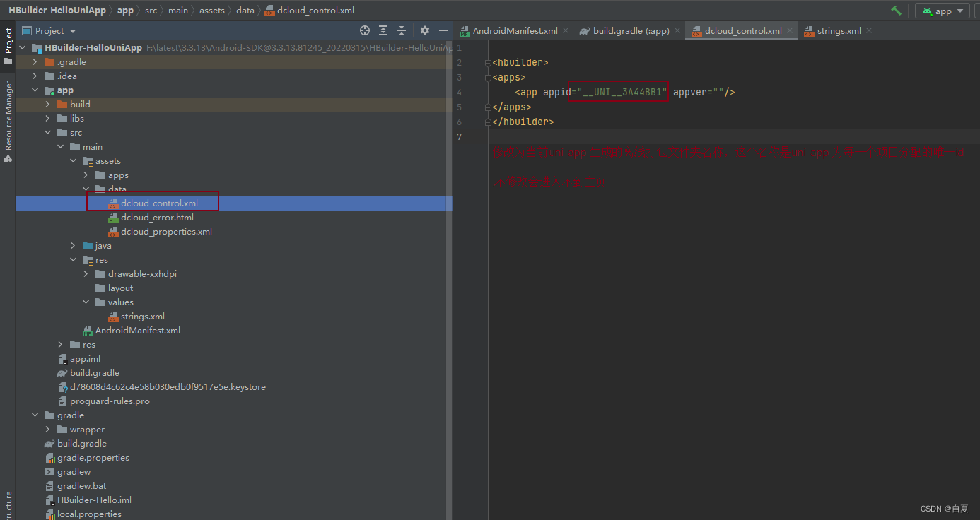The height and width of the screenshot is (520, 980).
Task: Fold the apps tag via gutter marker
Action: 488,77
